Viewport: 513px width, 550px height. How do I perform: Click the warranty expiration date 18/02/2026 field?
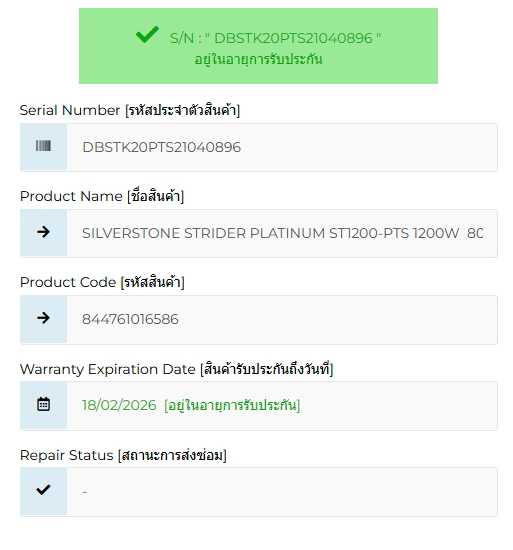[282, 405]
